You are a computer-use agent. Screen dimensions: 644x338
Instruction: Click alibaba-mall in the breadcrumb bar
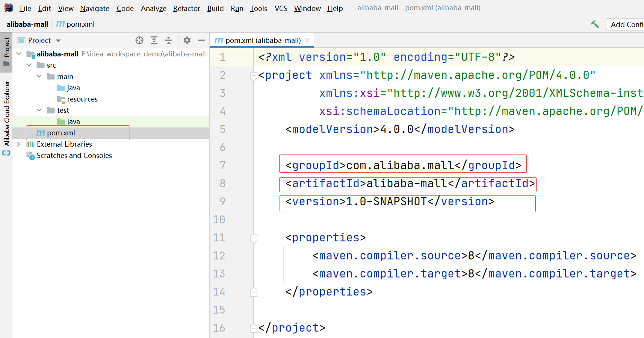point(27,24)
